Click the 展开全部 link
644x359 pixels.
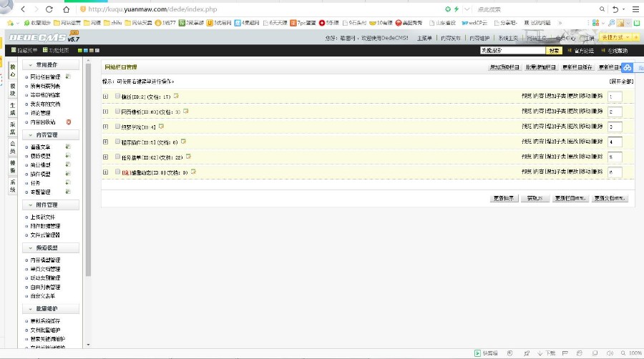click(620, 82)
